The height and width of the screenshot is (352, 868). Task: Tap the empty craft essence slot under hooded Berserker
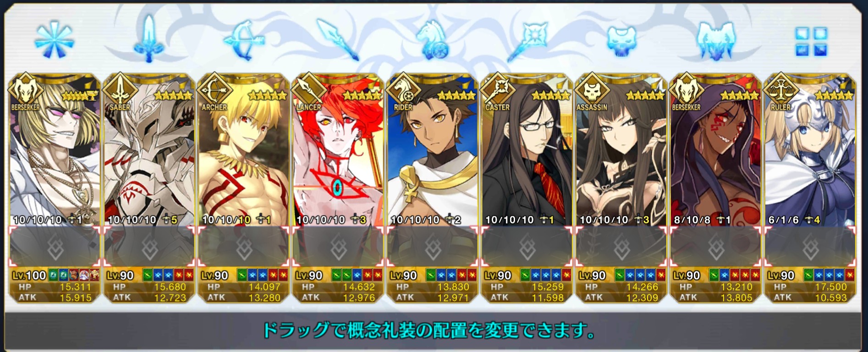716,247
